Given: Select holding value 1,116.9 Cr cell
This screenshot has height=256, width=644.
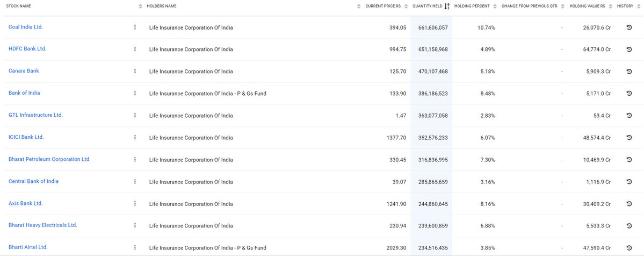Looking at the screenshot, I should 598,182.
